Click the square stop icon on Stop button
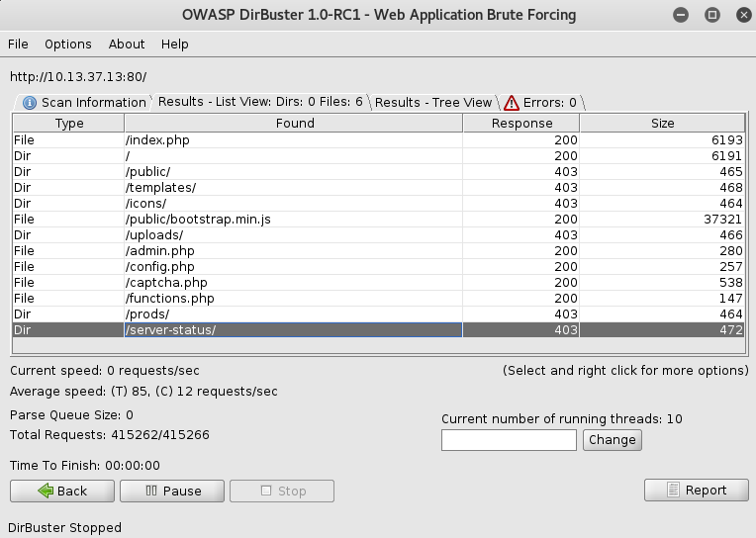Viewport: 756px width, 538px height. click(x=265, y=491)
